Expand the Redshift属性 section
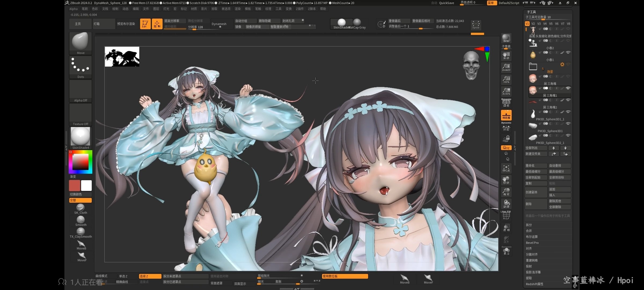 click(x=535, y=284)
